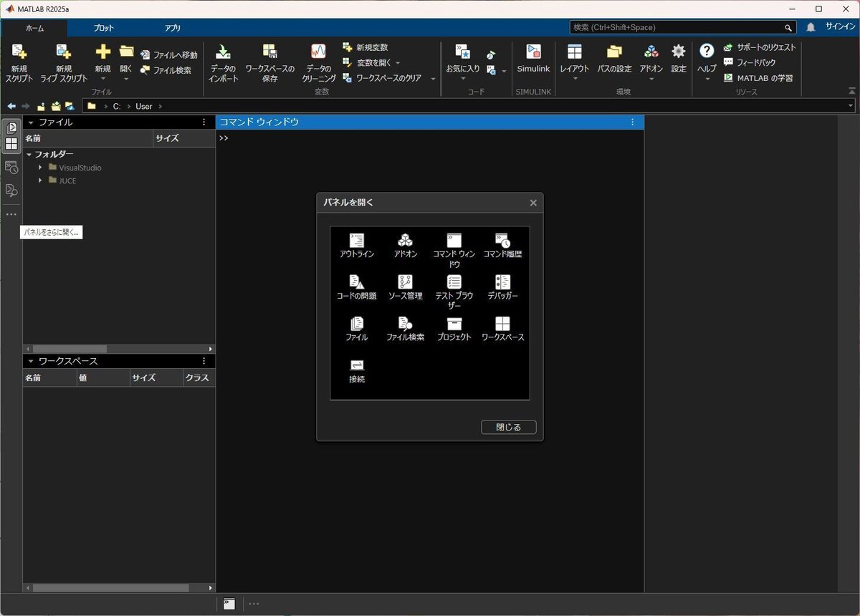860x616 pixels.
Task: Open テスト ブラウザー panel in dialog
Action: 454,292
